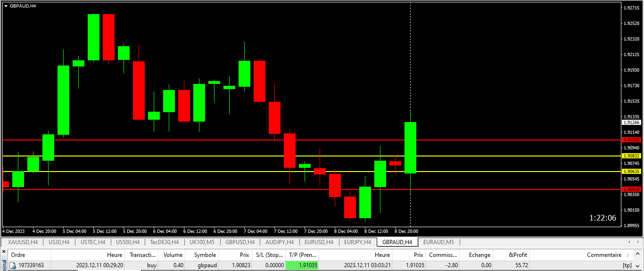Show the EURJPY,H4 chart tab
This screenshot has height=271, width=644.
point(357,242)
